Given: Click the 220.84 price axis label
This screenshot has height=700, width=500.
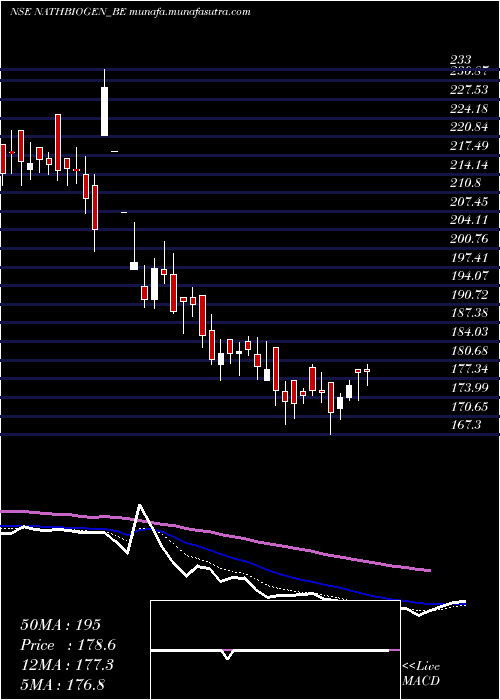Looking at the screenshot, I should tap(469, 128).
